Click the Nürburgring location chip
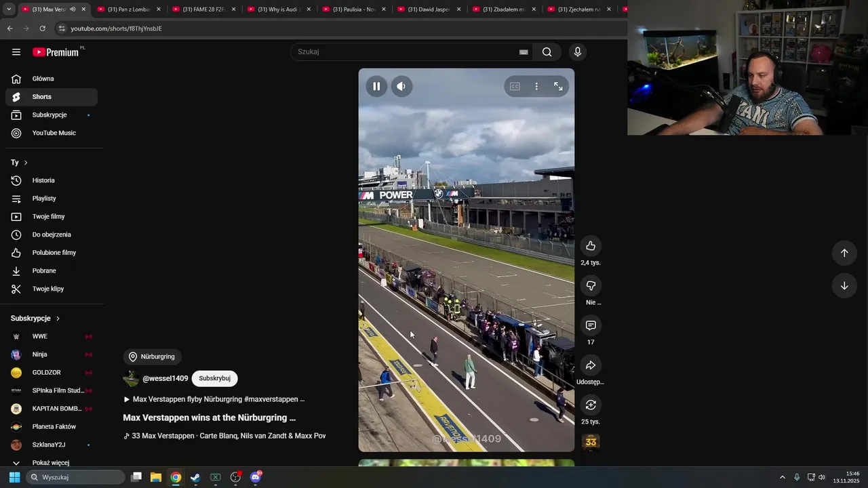 click(152, 357)
